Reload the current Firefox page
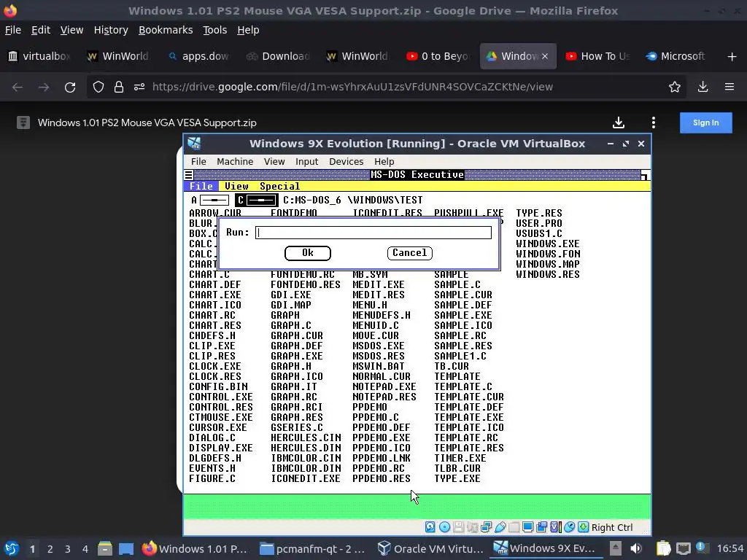Image resolution: width=747 pixels, height=560 pixels. tap(70, 87)
